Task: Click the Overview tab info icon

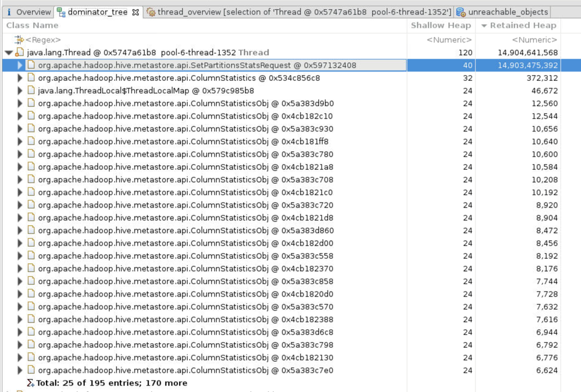Action: tap(9, 12)
